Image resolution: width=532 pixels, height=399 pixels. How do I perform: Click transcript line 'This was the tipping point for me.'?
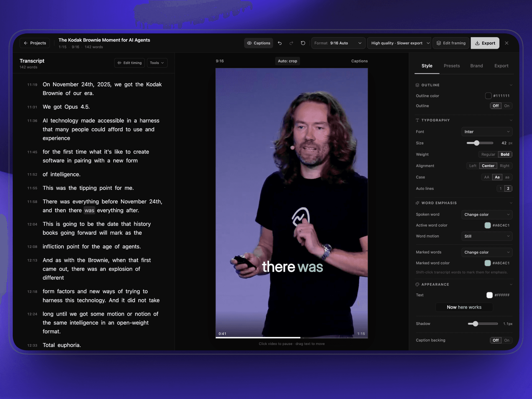88,188
